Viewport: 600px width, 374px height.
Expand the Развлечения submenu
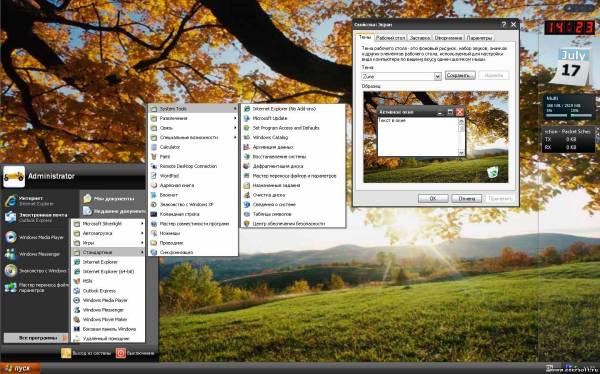(193, 118)
